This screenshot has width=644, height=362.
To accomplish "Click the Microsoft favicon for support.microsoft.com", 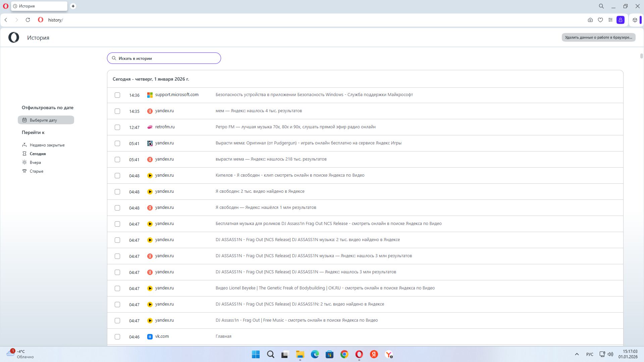I will (x=150, y=95).
